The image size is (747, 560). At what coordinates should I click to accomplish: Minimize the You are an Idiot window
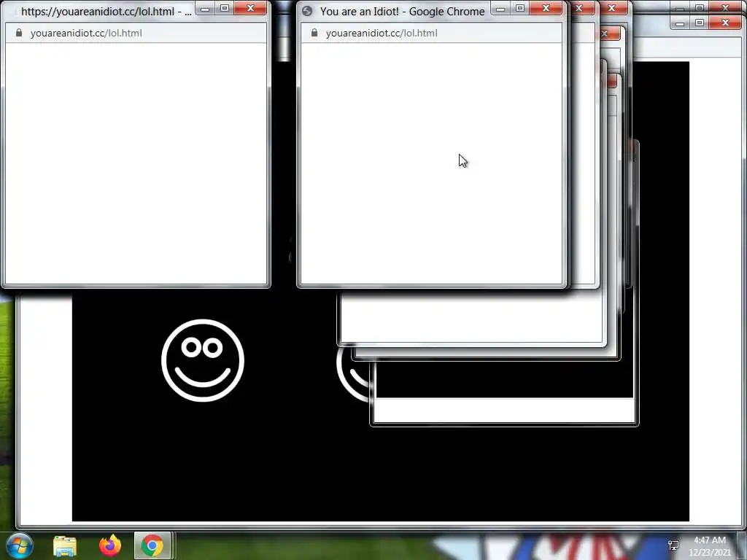click(500, 8)
